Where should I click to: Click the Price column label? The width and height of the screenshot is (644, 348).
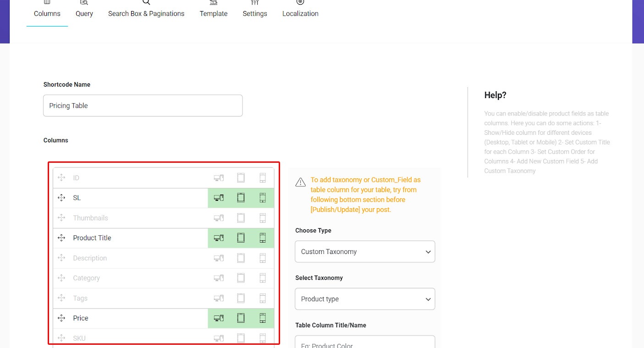tap(81, 318)
